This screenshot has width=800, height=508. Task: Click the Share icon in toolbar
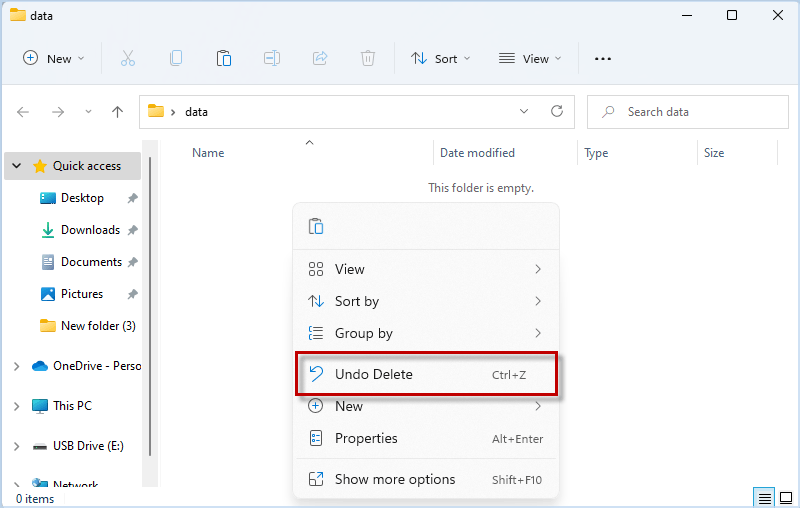pyautogui.click(x=320, y=59)
